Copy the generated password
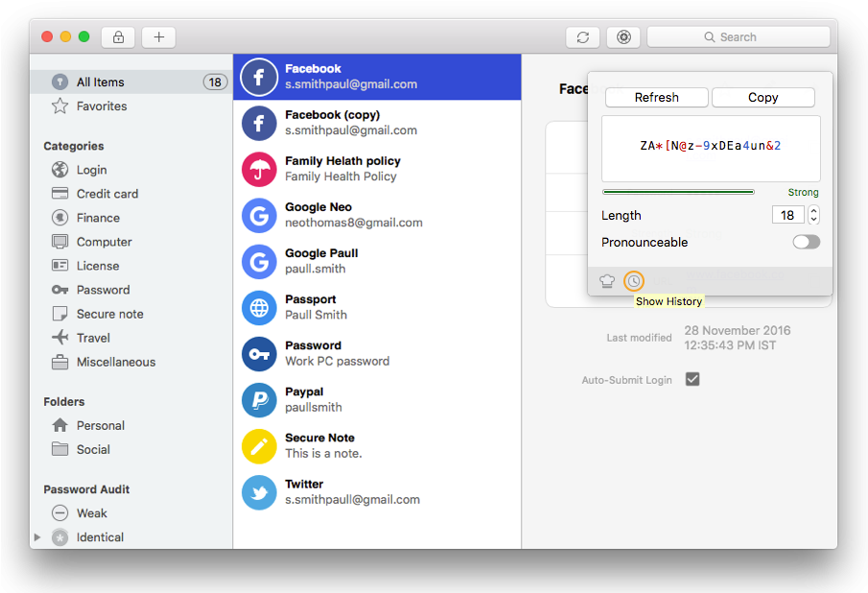The width and height of the screenshot is (868, 593). (x=762, y=97)
